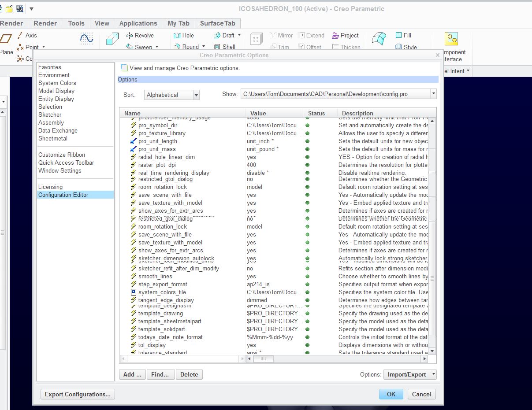Click the square icon beside system_colors_file

click(x=134, y=292)
